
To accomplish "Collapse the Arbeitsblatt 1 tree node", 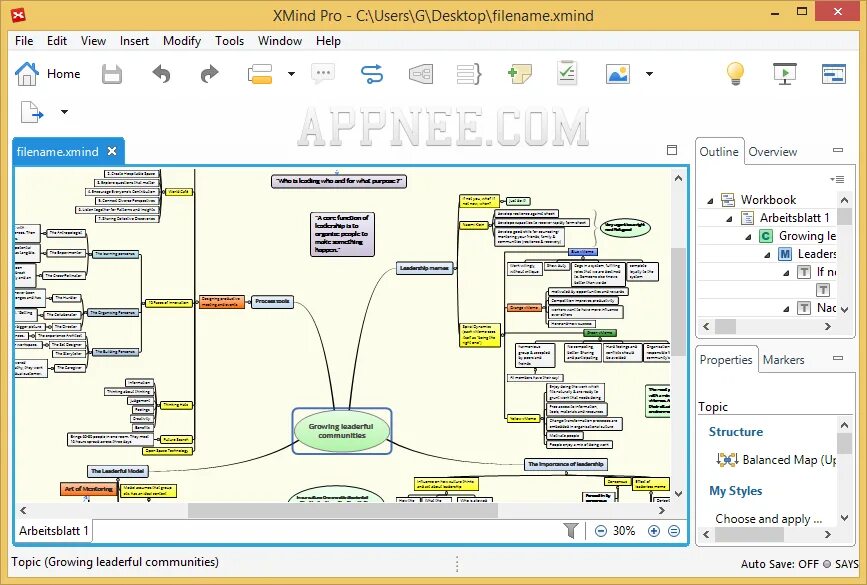I will (x=729, y=219).
